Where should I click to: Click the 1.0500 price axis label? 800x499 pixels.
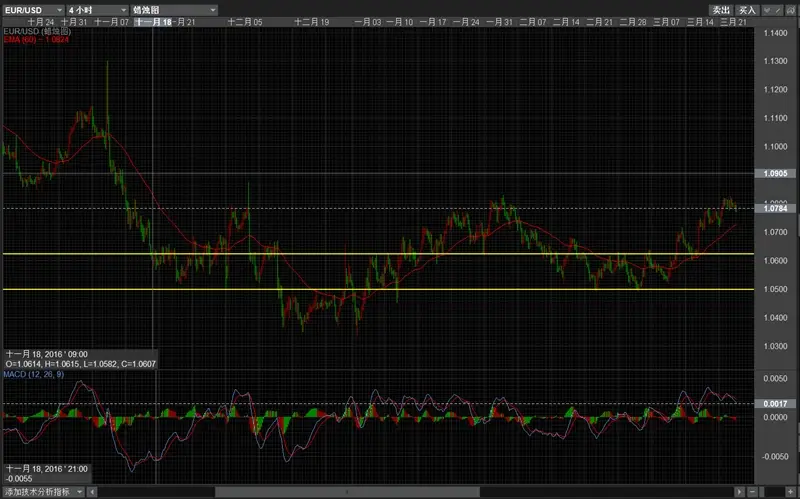(775, 289)
